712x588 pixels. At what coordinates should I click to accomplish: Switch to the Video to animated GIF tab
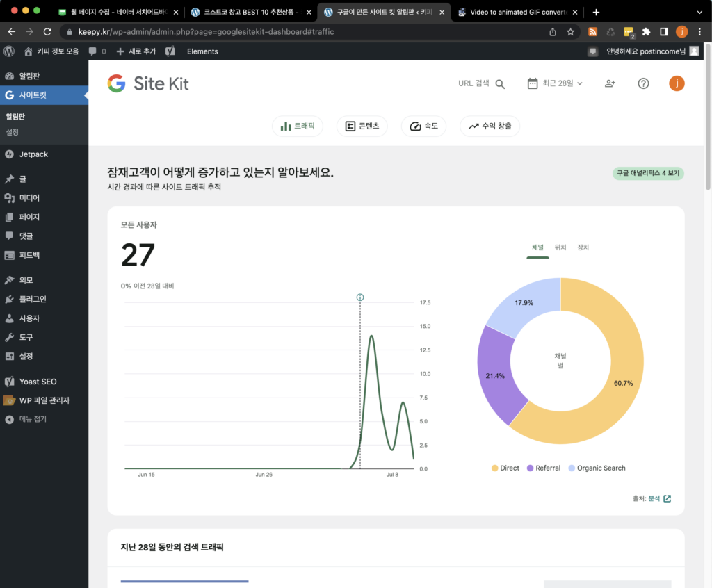point(517,13)
